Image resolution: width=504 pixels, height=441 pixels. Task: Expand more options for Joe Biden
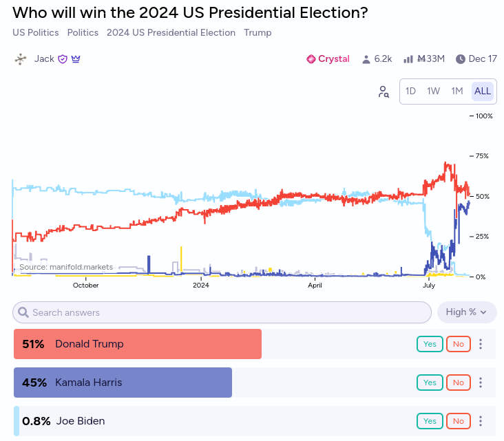pos(481,421)
